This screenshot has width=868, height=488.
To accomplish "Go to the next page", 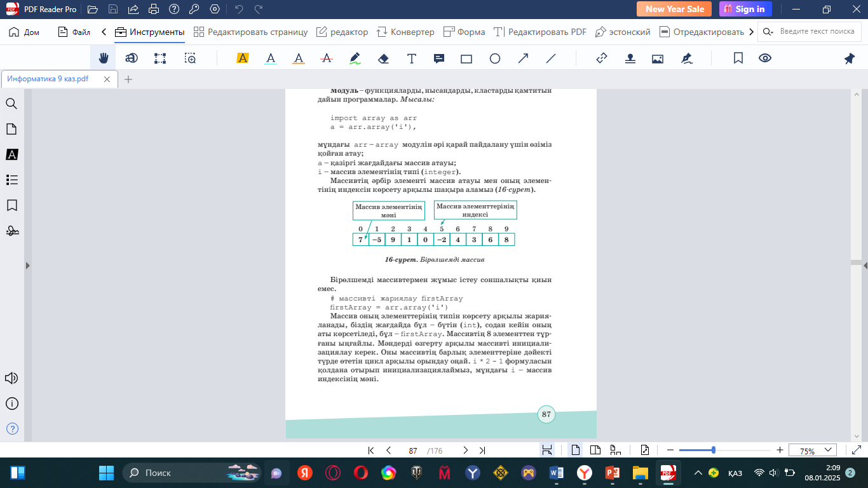I will 465,451.
